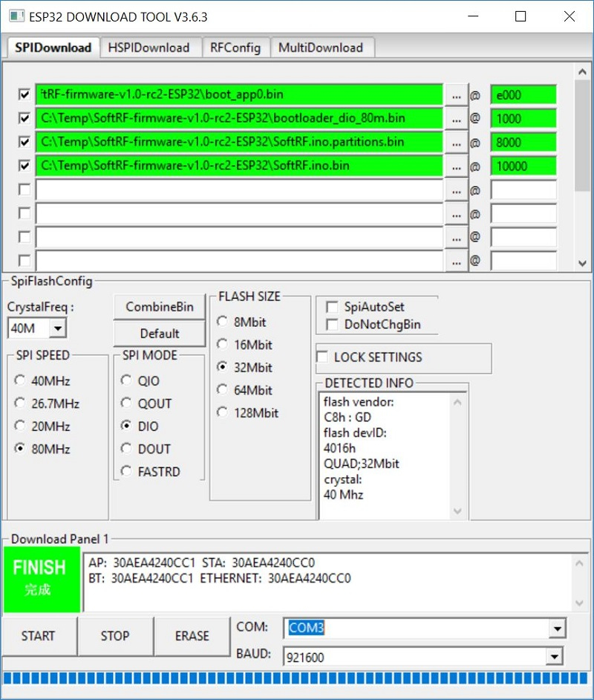Click browse button for bootloader_dio_80m.bin row

[456, 119]
